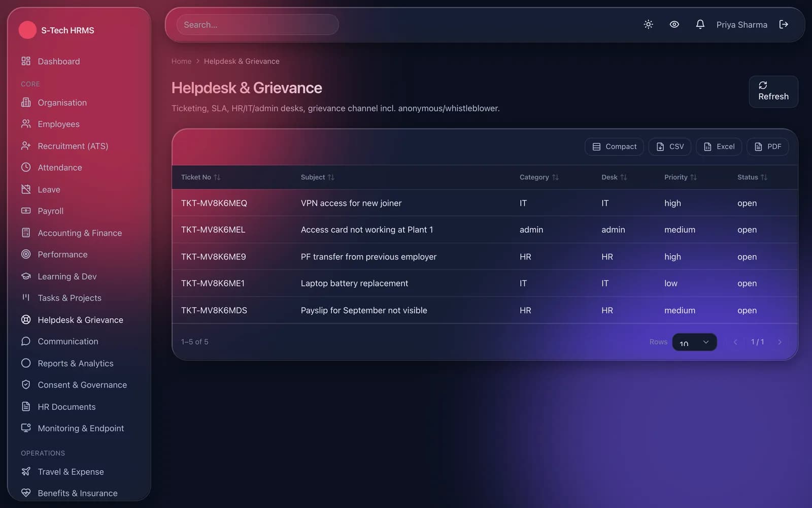Click the Payroll banknote icon
This screenshot has width=812, height=508.
(x=26, y=211)
